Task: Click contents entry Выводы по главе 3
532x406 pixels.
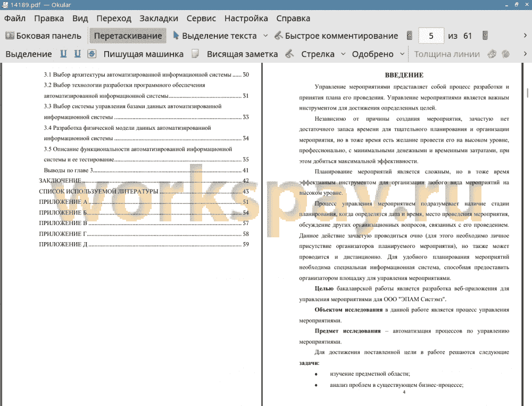Action: pos(146,170)
